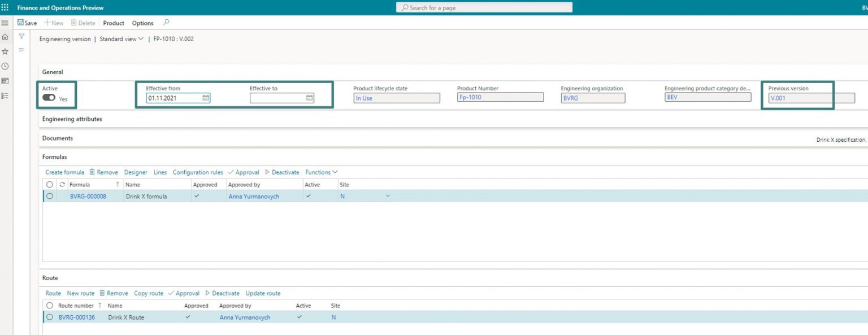Open Previous version V.001 link
868x335 pixels.
[778, 98]
